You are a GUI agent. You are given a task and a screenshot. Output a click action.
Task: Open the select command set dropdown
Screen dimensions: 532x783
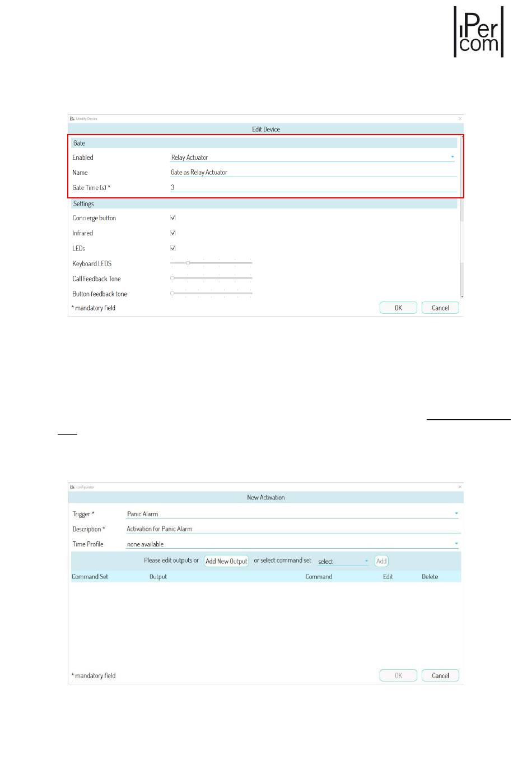click(x=343, y=561)
